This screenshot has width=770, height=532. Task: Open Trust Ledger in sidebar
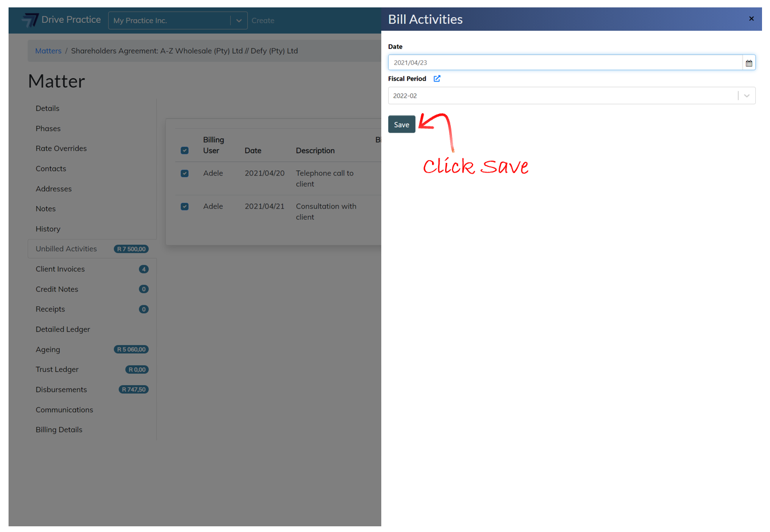pyautogui.click(x=57, y=369)
